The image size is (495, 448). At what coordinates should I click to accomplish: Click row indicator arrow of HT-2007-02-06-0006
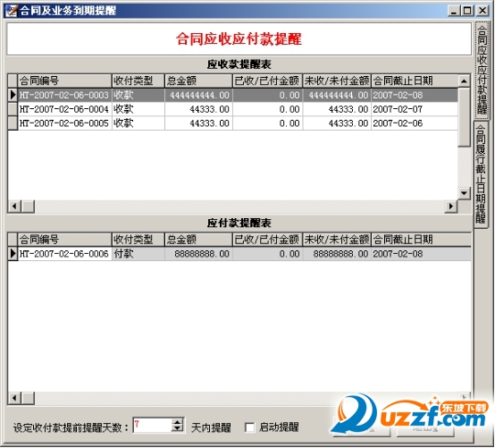13,254
